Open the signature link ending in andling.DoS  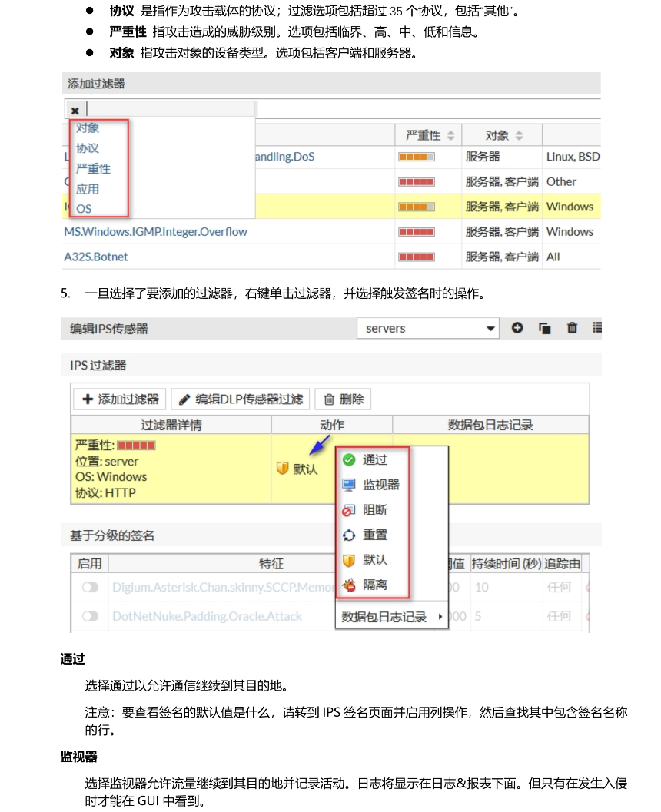point(284,157)
